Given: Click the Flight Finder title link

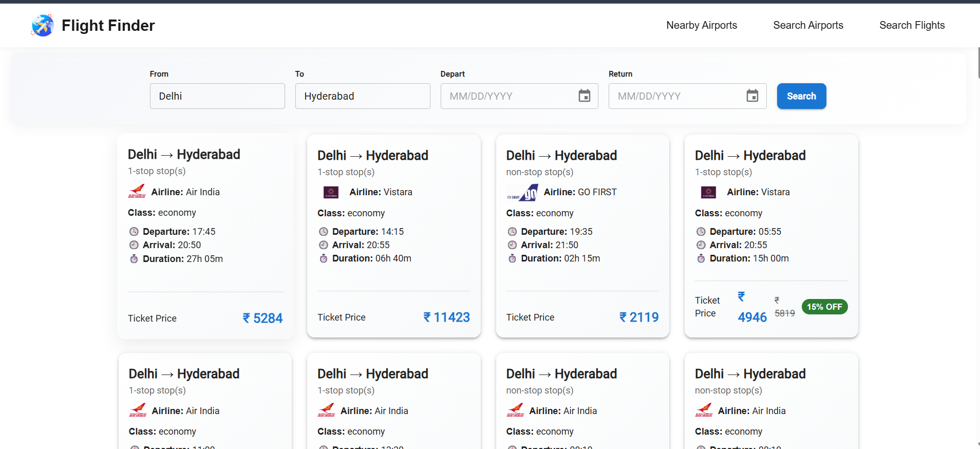Looking at the screenshot, I should pyautogui.click(x=108, y=25).
